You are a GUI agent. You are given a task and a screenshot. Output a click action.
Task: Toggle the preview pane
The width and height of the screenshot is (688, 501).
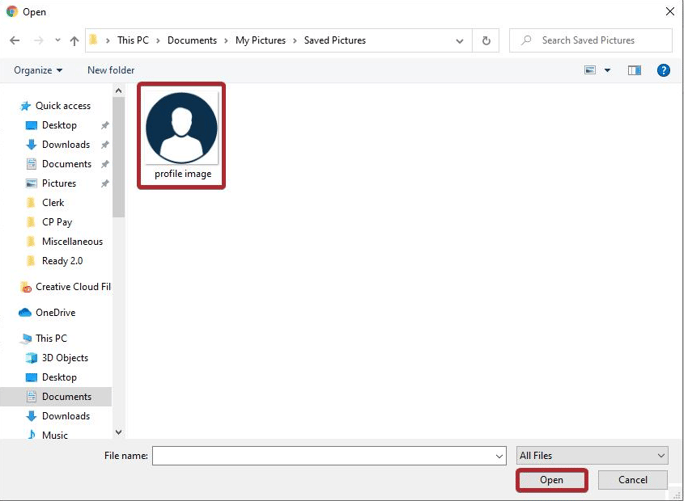tap(634, 70)
